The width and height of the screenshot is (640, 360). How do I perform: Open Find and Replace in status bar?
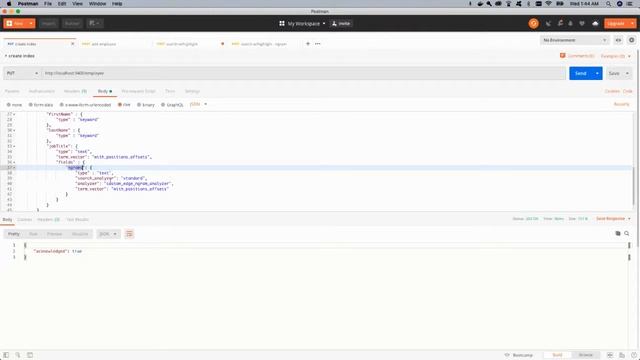coord(18,355)
